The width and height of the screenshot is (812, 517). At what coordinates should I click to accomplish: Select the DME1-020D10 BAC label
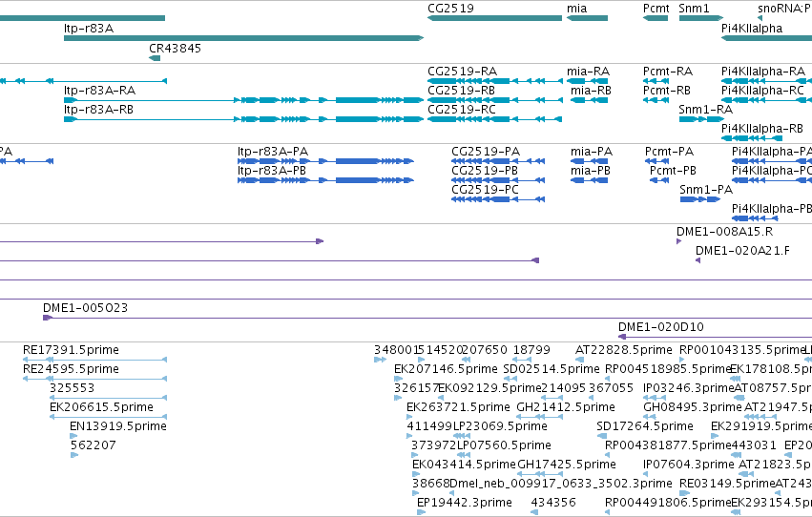tap(661, 326)
